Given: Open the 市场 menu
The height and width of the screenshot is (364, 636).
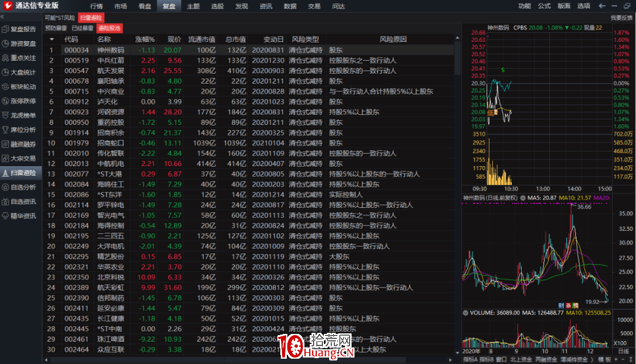Looking at the screenshot, I should click(x=121, y=6).
